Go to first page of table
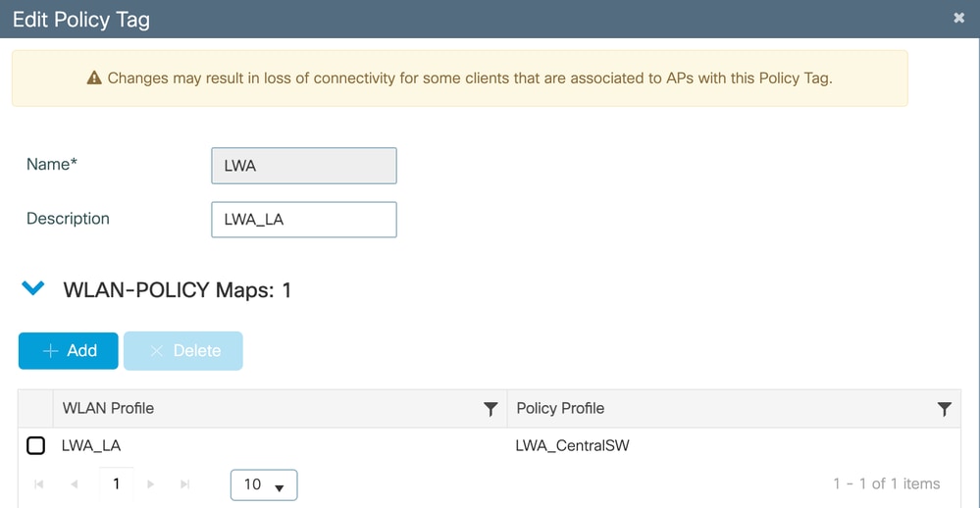 click(x=39, y=484)
